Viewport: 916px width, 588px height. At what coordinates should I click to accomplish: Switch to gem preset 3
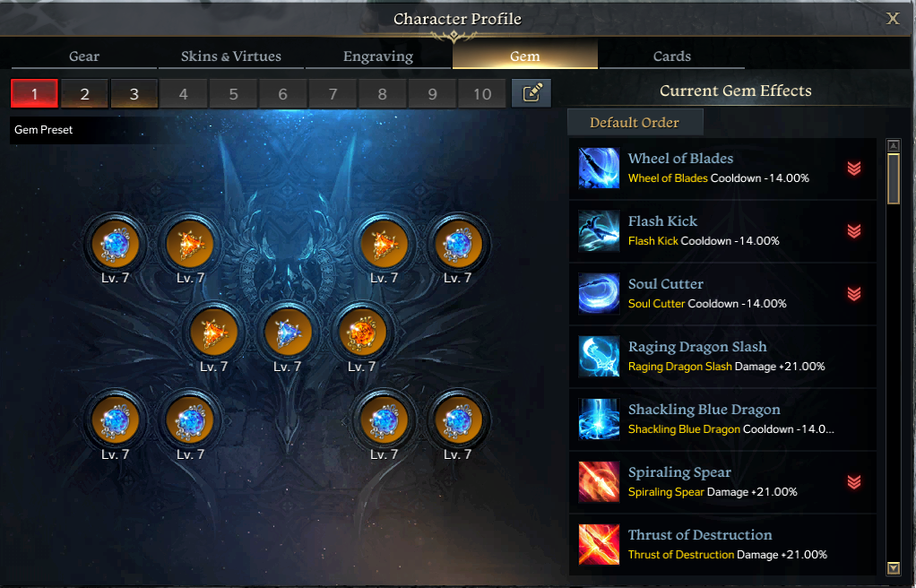[x=134, y=93]
